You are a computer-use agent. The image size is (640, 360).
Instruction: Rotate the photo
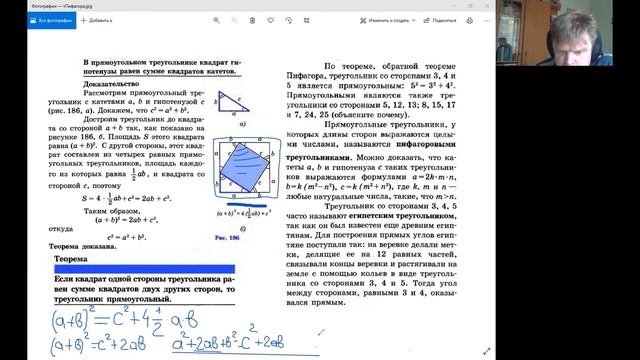tap(289, 20)
